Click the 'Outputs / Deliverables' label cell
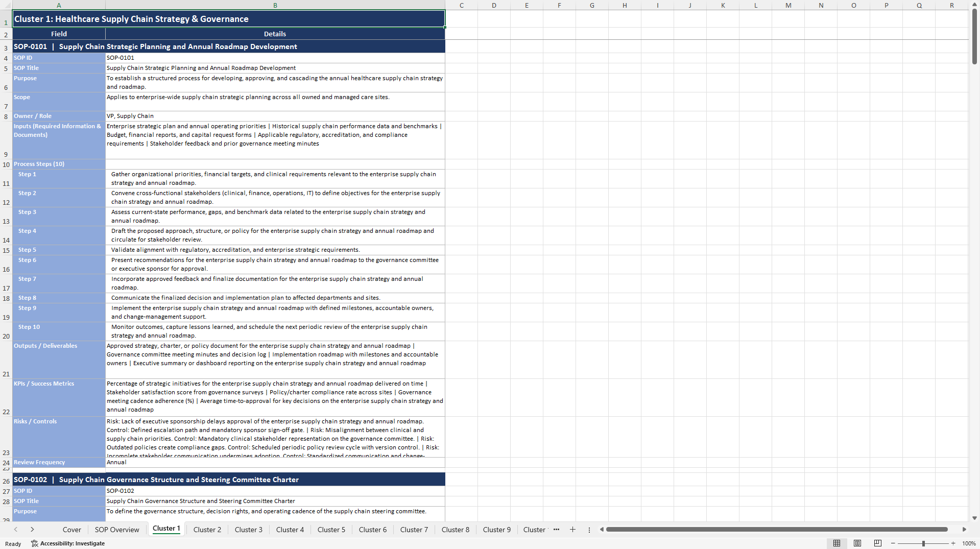Screen dimensions: 980x549 tap(59, 360)
